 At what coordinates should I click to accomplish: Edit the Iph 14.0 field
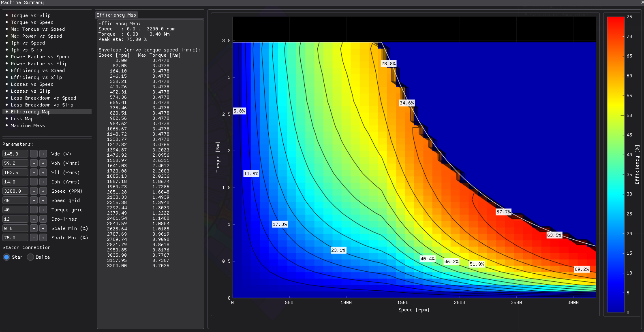(15, 182)
